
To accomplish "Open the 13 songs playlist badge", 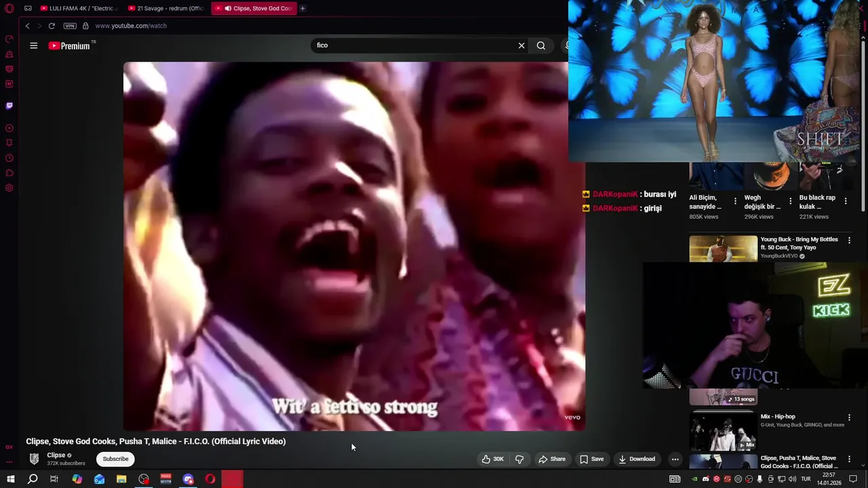I will (741, 399).
